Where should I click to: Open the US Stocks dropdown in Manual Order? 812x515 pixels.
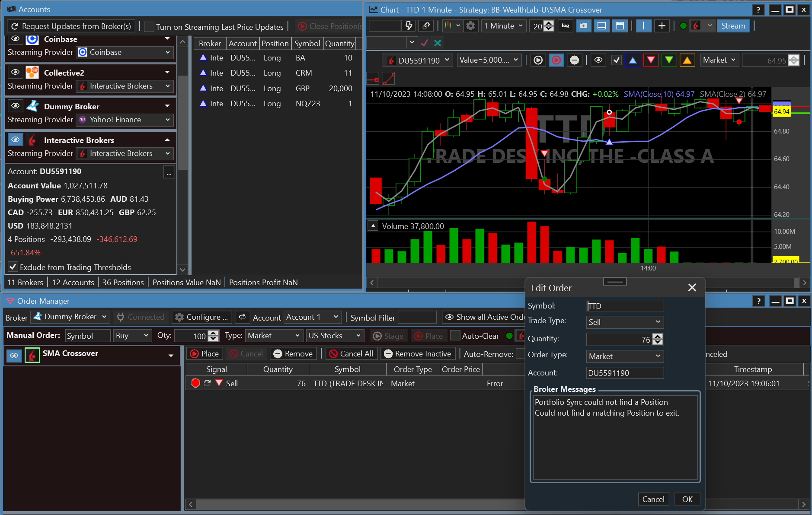[x=335, y=336]
